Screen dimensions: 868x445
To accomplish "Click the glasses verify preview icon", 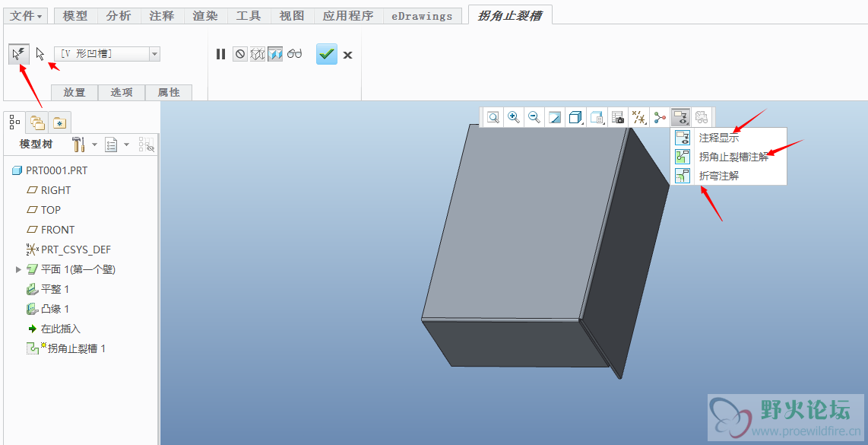I will (294, 54).
